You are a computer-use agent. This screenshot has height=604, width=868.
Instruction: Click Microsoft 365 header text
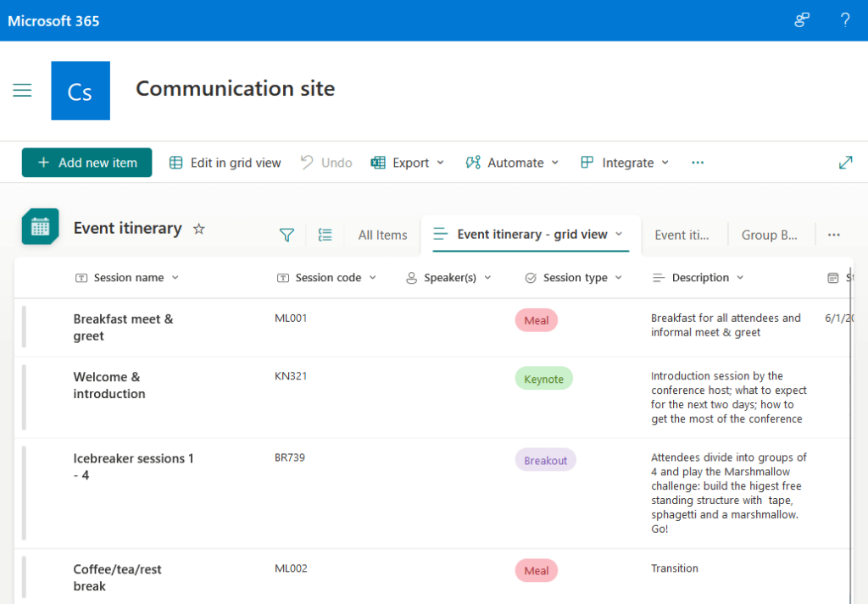(x=53, y=21)
